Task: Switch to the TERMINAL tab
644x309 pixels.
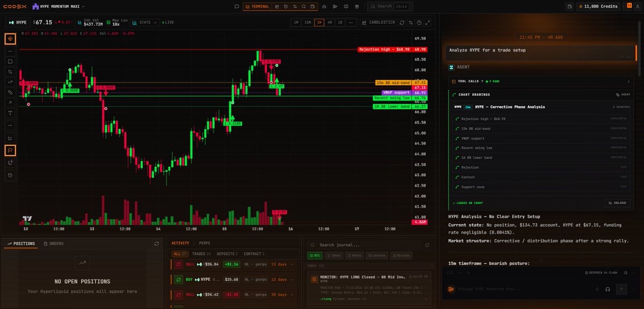Action: (x=257, y=6)
